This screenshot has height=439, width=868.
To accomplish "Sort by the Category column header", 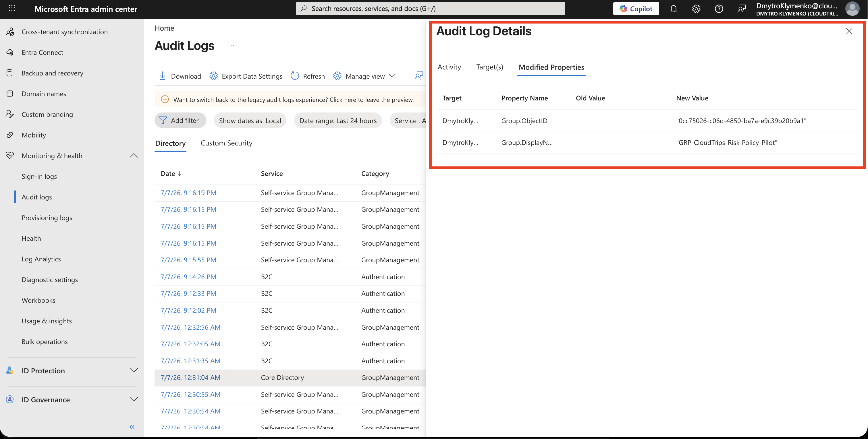I will click(375, 173).
